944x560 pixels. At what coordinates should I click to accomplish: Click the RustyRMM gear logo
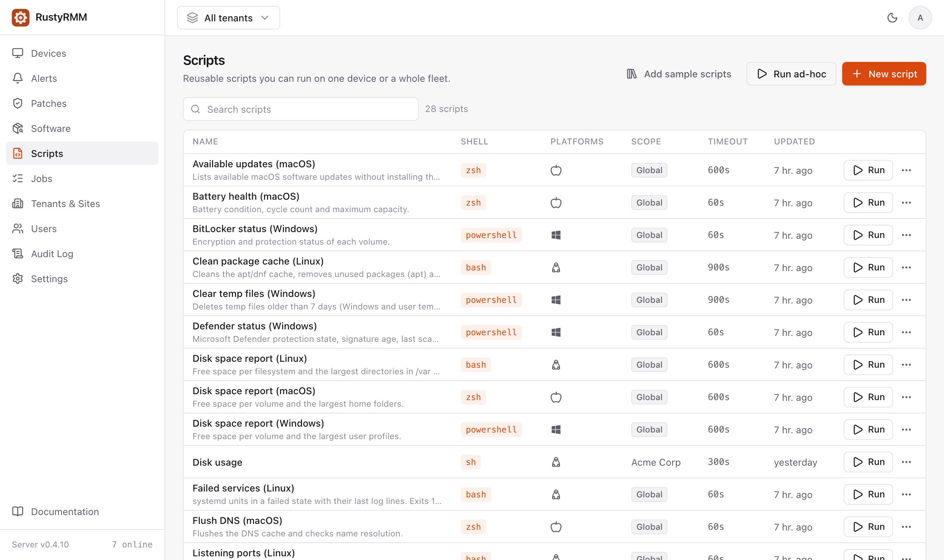(20, 17)
